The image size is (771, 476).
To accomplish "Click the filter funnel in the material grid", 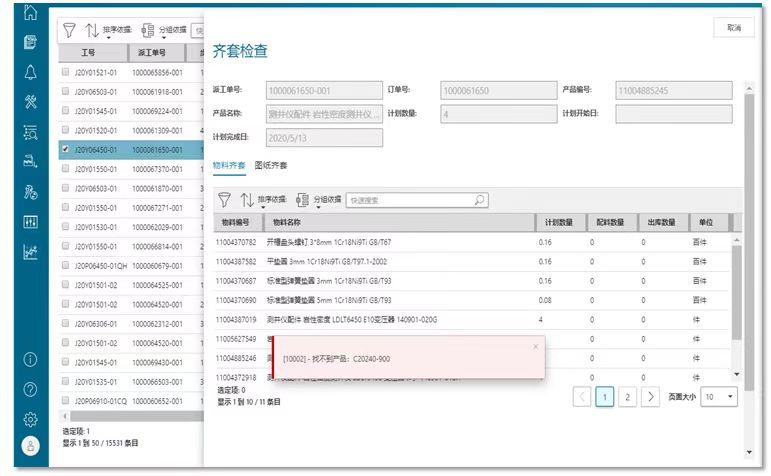I will pyautogui.click(x=225, y=200).
